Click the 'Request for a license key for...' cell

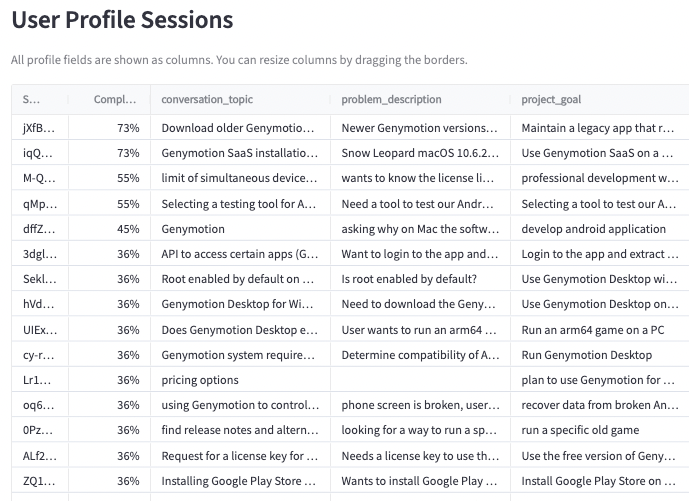point(240,456)
